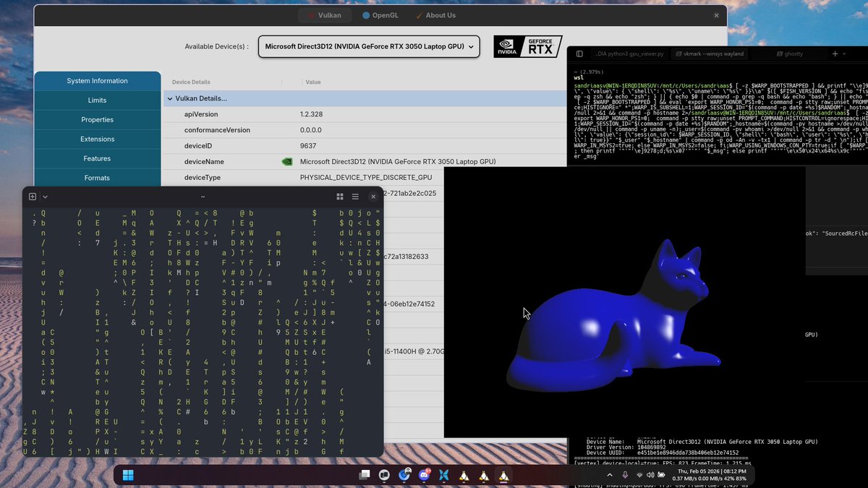Screen dimensions: 868x488
Task: Open the second taskbar app next to Task View
Action: (385, 475)
